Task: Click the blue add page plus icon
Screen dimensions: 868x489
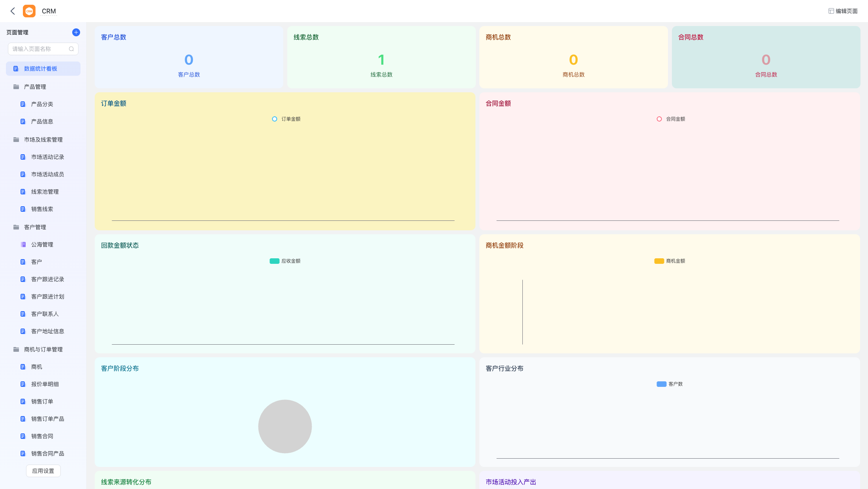Action: point(76,32)
